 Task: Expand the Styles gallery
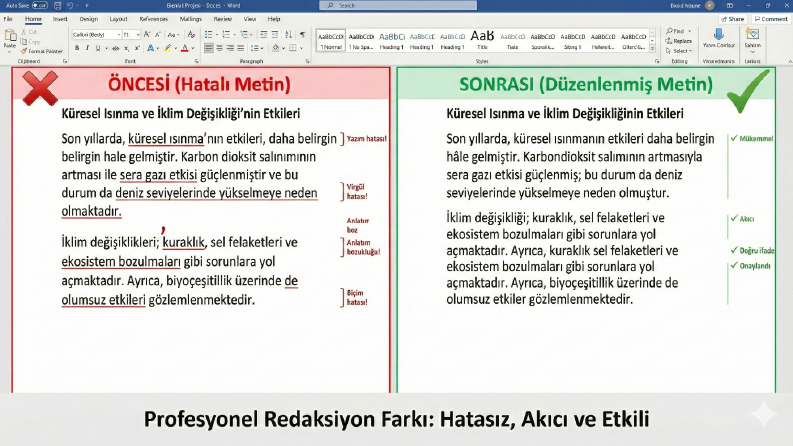tap(652, 49)
